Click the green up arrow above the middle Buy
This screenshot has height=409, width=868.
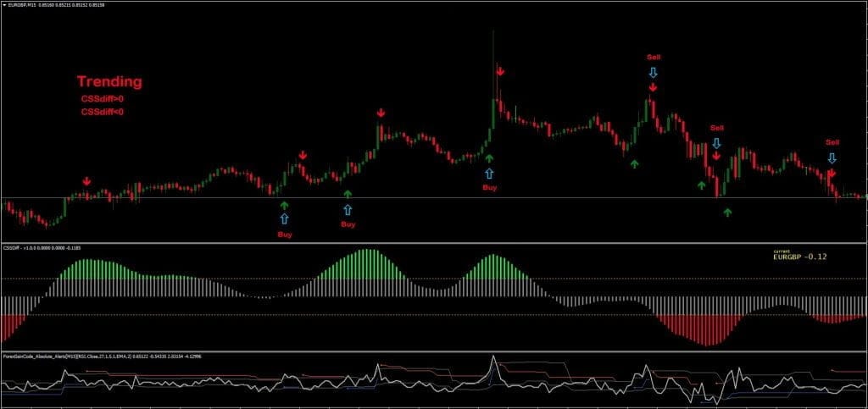pos(348,194)
